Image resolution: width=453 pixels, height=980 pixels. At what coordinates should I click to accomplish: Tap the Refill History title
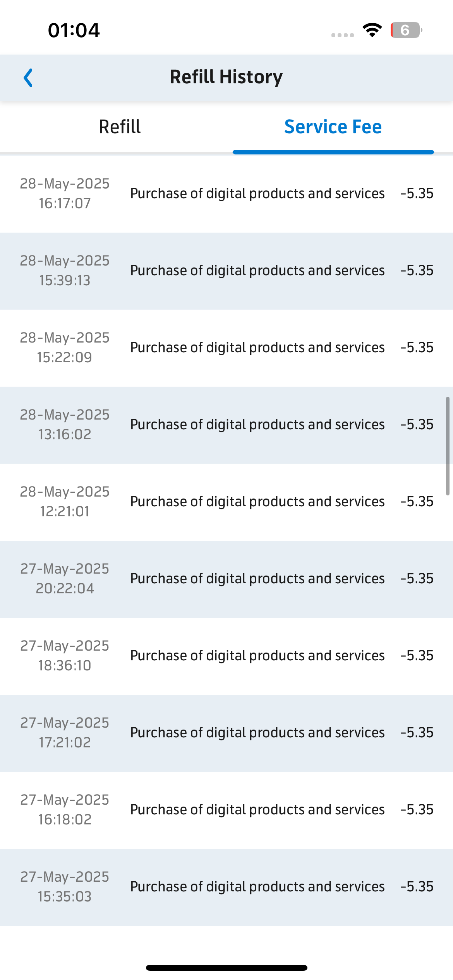click(x=226, y=77)
